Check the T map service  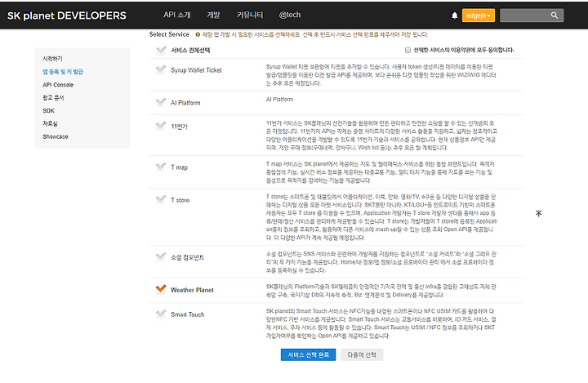coord(161,167)
